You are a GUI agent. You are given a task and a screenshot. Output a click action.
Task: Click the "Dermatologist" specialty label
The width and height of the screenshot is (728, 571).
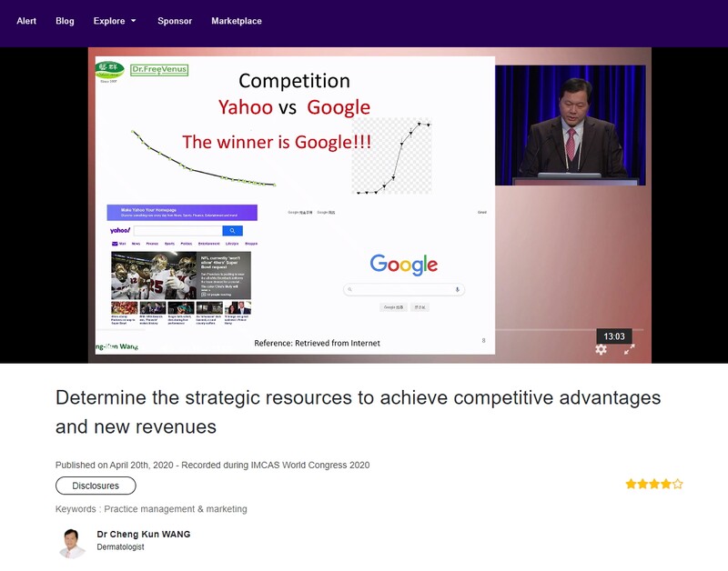(120, 546)
